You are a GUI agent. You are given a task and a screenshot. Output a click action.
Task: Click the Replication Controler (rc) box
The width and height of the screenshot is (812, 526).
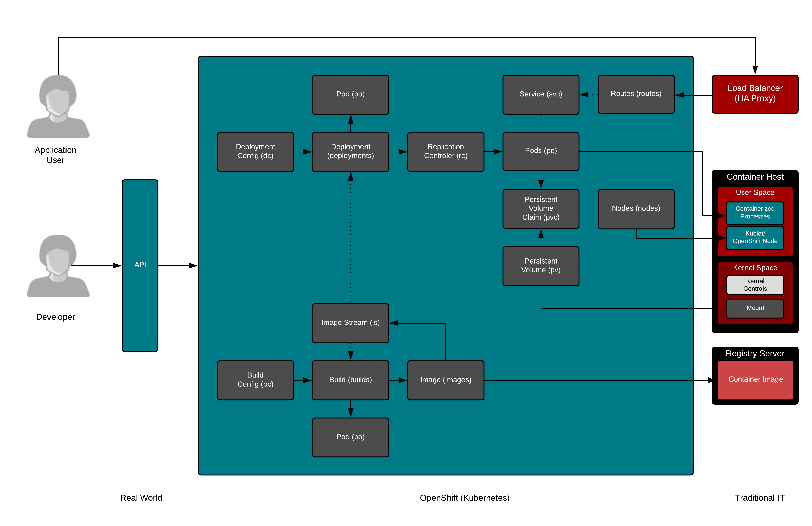[x=446, y=152]
